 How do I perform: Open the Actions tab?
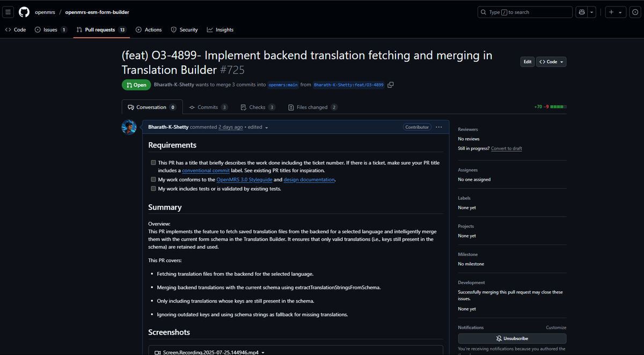point(149,29)
